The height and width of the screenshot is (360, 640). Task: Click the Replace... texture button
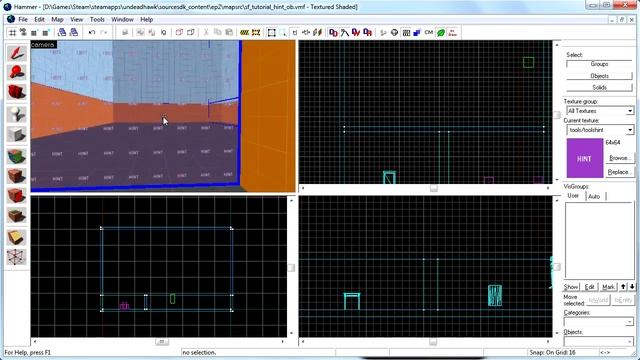coord(620,172)
